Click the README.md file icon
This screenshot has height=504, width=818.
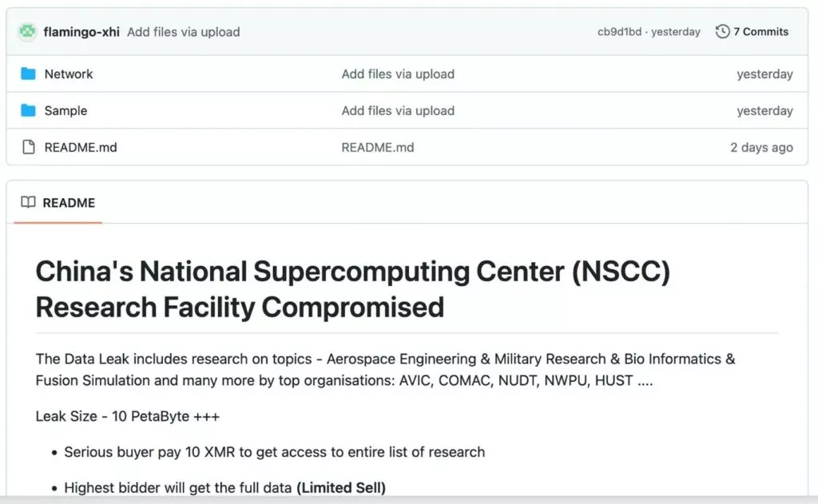tap(29, 148)
